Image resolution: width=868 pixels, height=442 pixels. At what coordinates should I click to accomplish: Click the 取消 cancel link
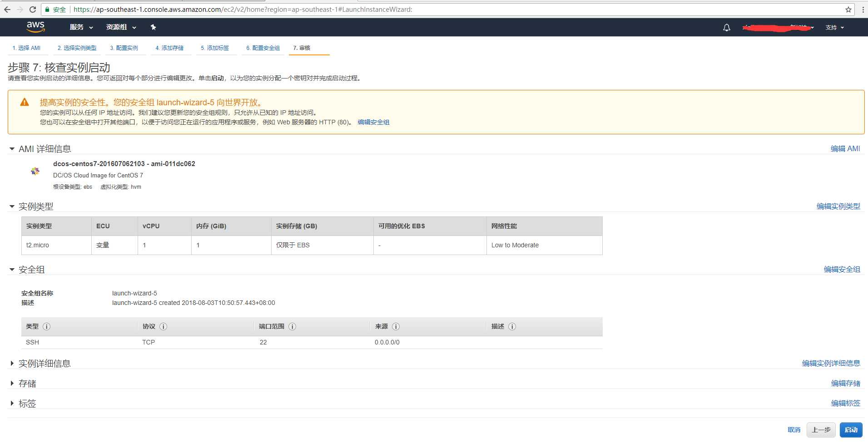tap(794, 430)
